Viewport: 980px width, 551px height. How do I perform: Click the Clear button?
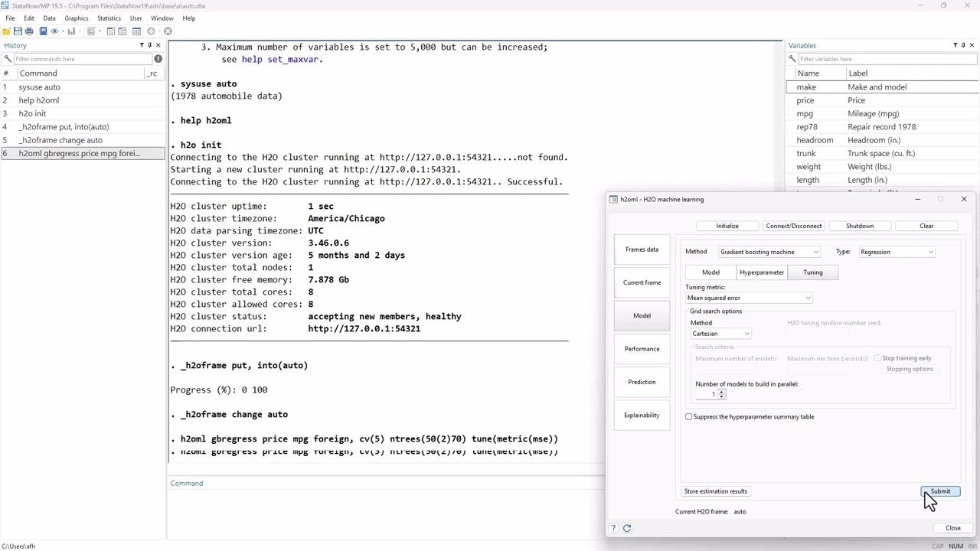coord(926,226)
